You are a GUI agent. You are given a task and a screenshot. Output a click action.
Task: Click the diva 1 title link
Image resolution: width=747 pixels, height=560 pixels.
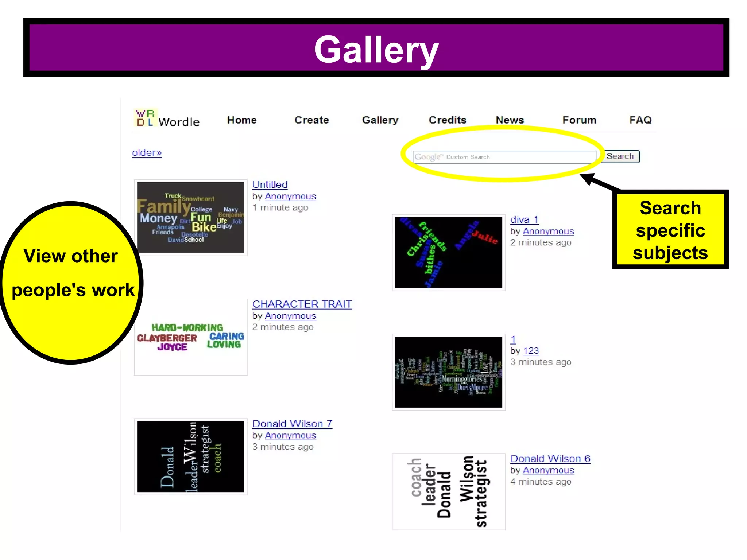tap(524, 219)
